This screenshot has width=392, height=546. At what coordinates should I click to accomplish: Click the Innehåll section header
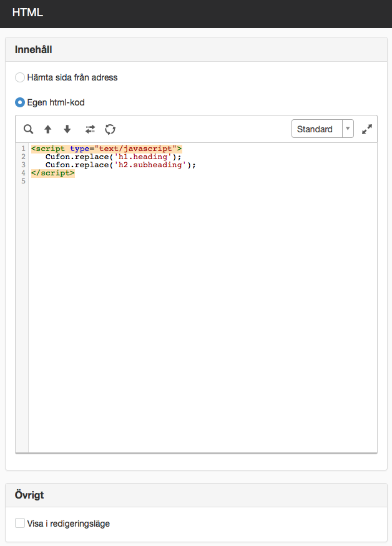[196, 49]
